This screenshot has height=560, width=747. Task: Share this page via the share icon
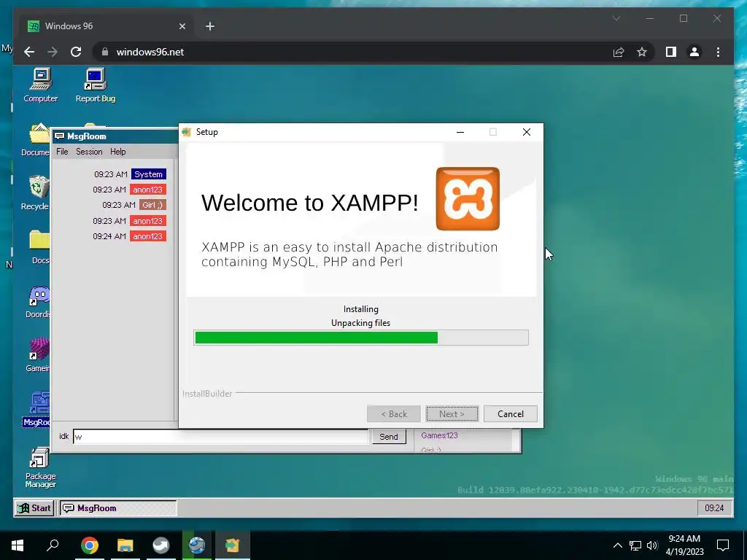tap(619, 52)
